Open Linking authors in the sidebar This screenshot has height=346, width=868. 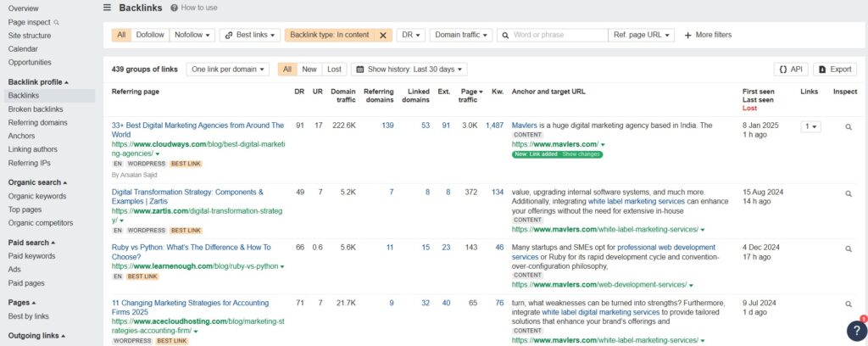(x=33, y=149)
